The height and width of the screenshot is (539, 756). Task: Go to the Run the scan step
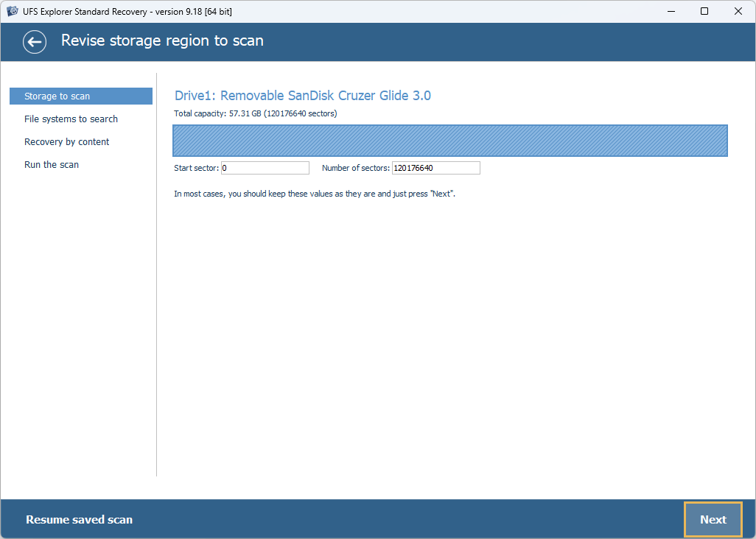pyautogui.click(x=52, y=165)
